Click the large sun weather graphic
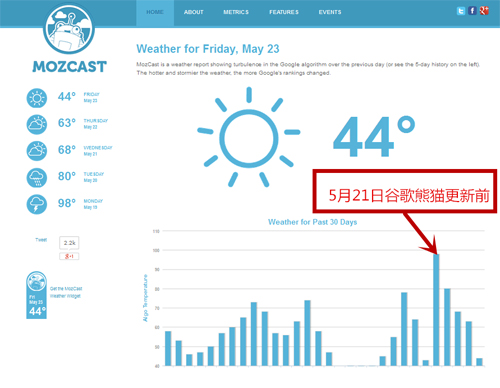Screen dimensions: 500x388 (x=249, y=137)
